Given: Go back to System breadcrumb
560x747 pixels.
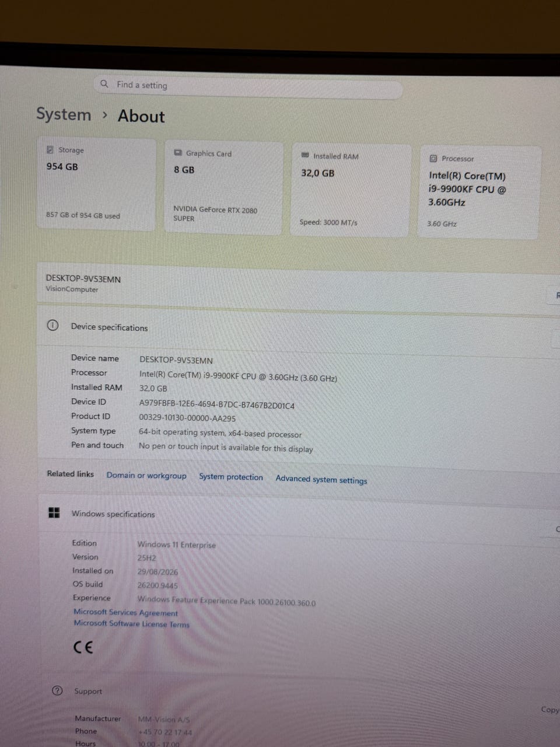Looking at the screenshot, I should (64, 114).
